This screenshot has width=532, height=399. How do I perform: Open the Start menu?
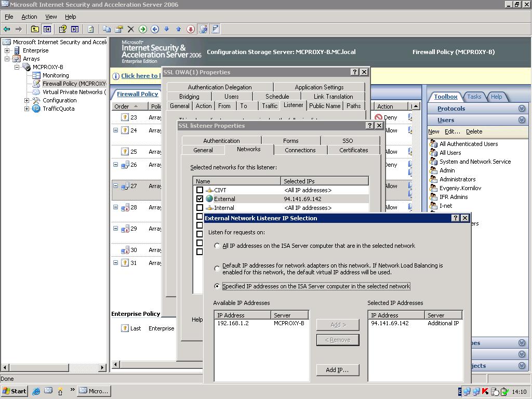[x=14, y=391]
